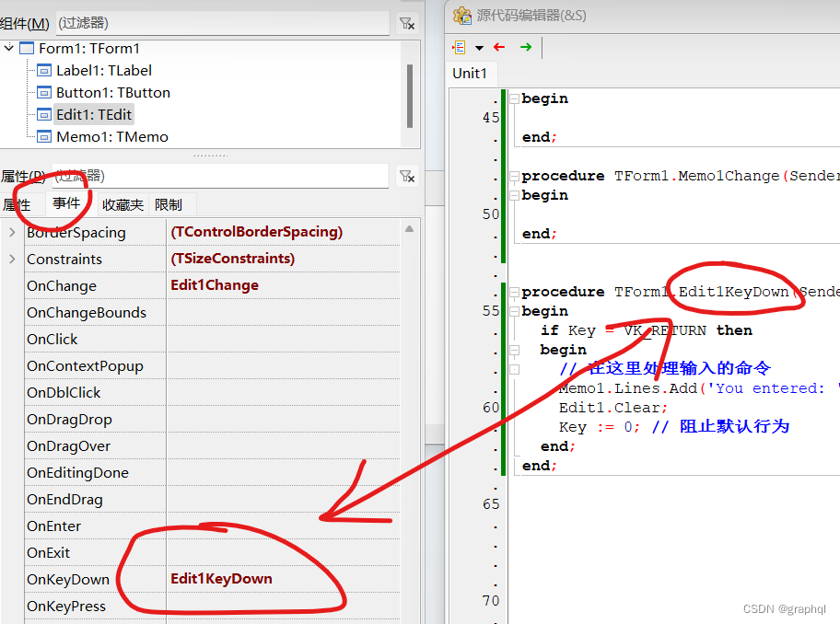
Task: Jump back with the red arrow
Action: (499, 47)
